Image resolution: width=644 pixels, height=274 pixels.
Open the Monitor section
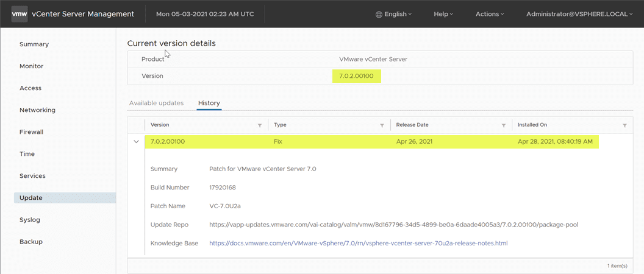(x=32, y=66)
